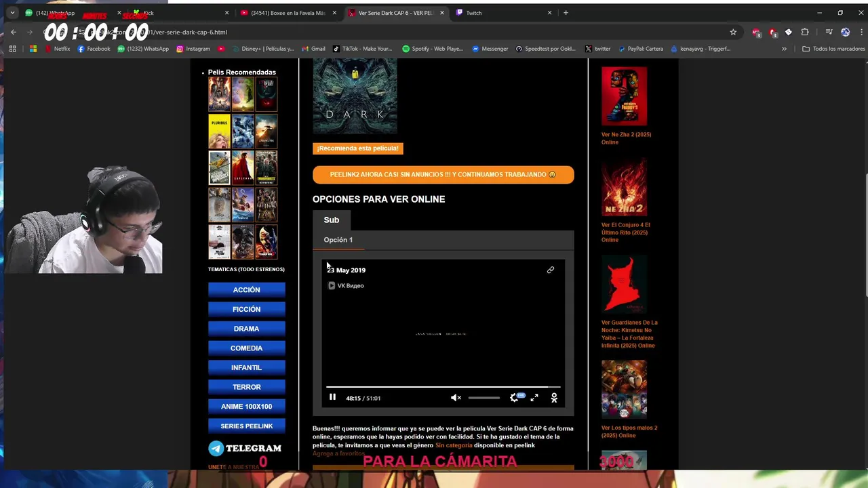Open the Messenger bookmark
868x488 pixels.
[490, 49]
